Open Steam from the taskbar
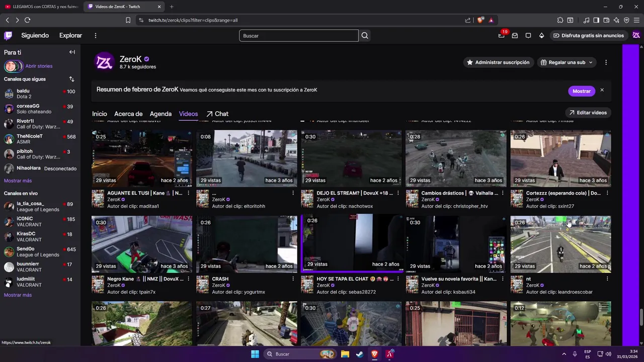Screen dimensions: 644x362 point(360,354)
